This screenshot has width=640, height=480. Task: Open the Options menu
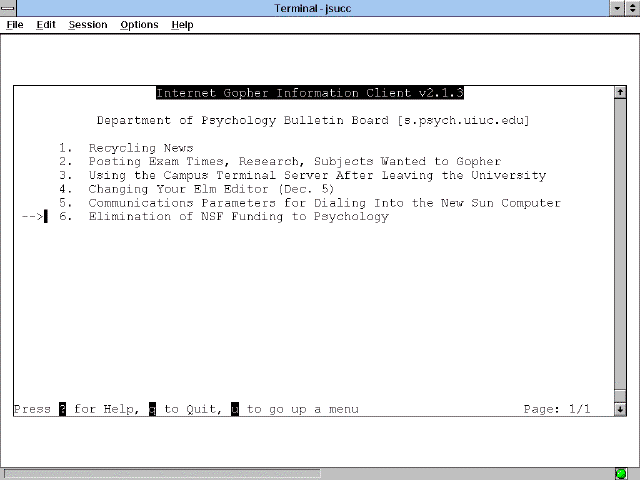139,25
